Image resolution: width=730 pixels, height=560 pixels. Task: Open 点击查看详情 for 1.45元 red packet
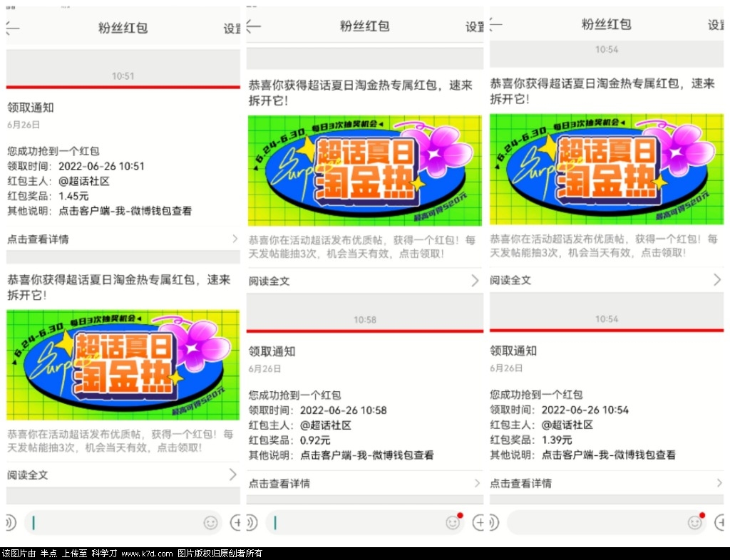pyautogui.click(x=123, y=239)
